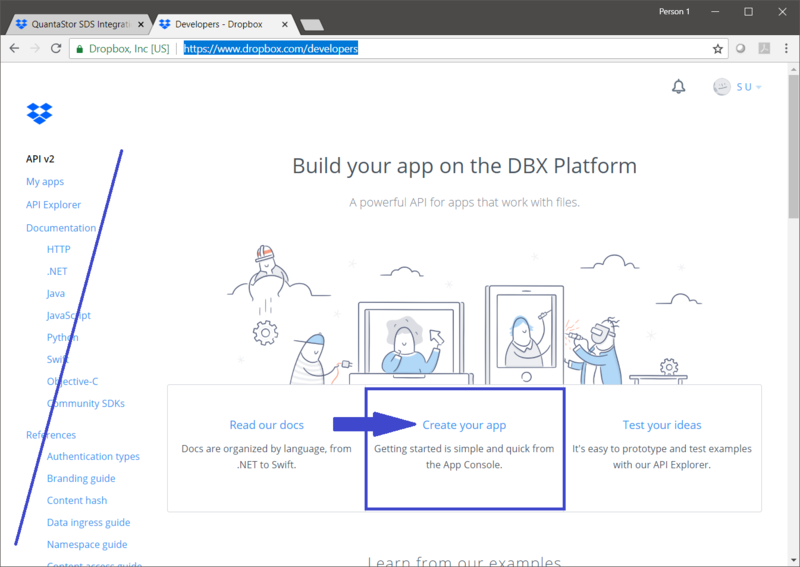This screenshot has height=567, width=800.
Task: Click Test your ideas link
Action: [662, 425]
